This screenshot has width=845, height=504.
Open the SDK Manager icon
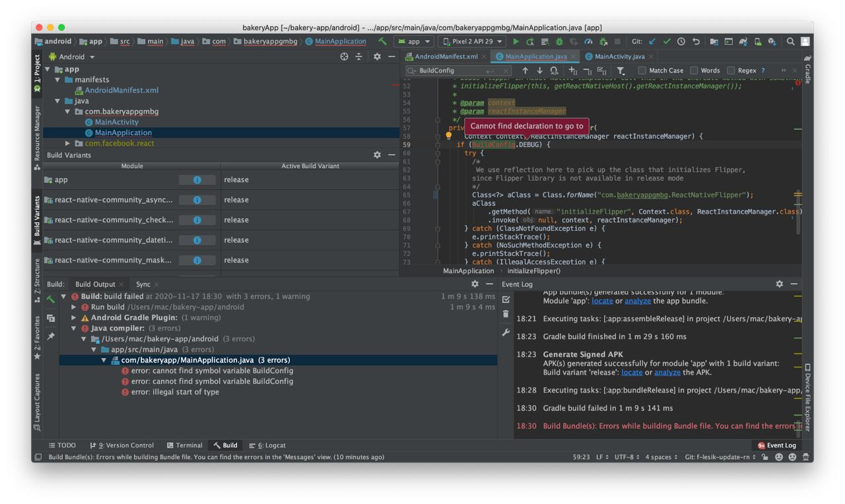pyautogui.click(x=772, y=41)
